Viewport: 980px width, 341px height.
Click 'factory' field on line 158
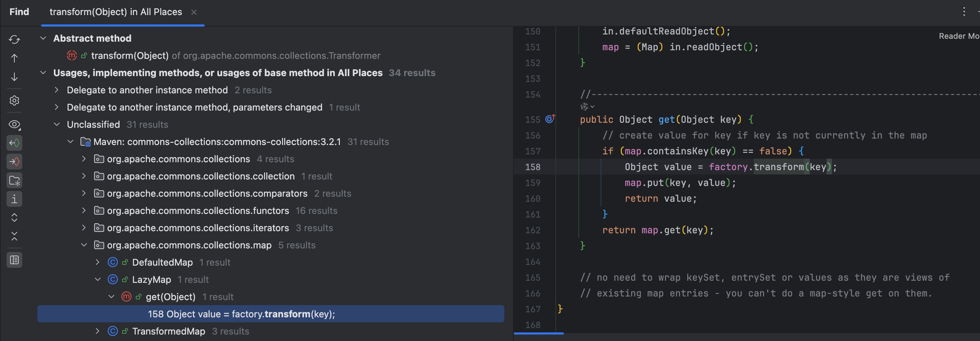[x=728, y=167]
